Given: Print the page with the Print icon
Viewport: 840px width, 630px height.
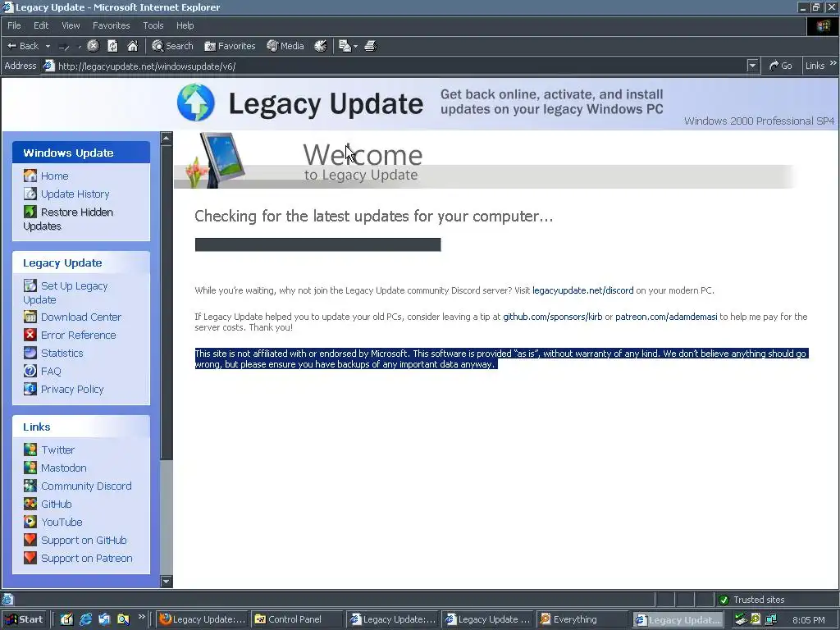Looking at the screenshot, I should click(x=370, y=46).
